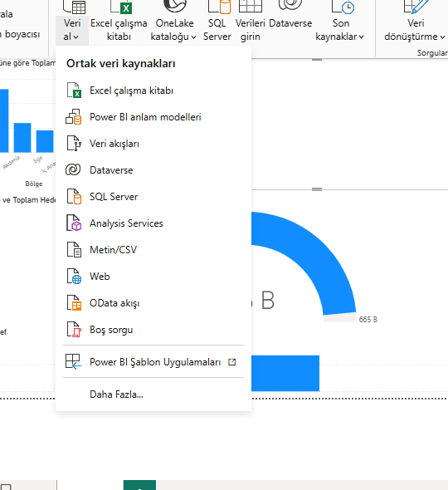The image size is (448, 490).
Task: Click the blue horizontal bar below gauge
Action: click(285, 373)
